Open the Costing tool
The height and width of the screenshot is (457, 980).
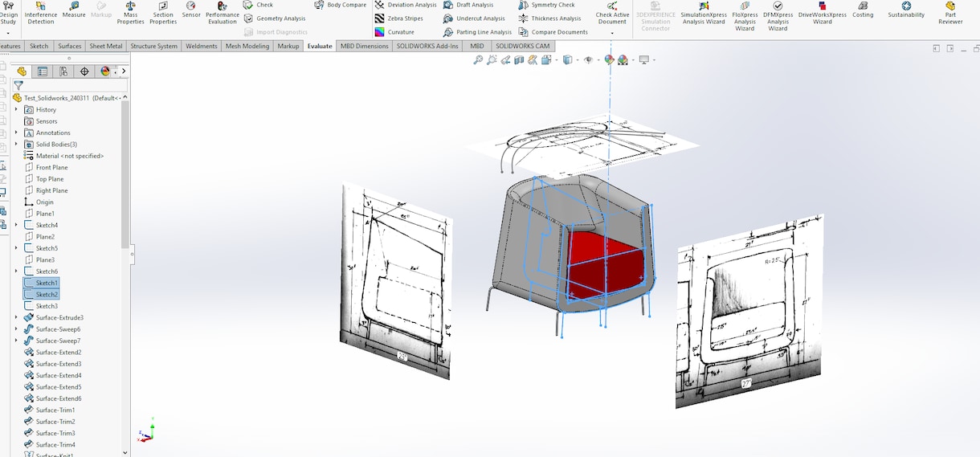(863, 10)
